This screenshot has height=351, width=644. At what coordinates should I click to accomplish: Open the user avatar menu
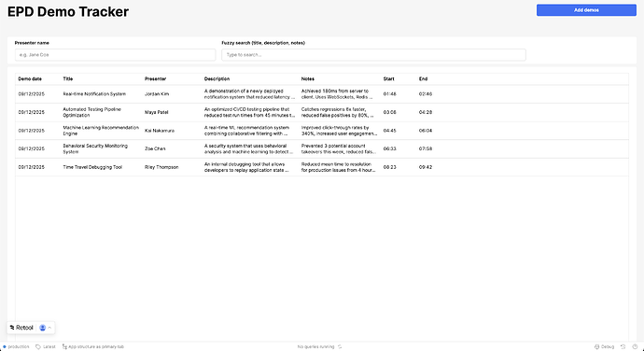[42, 328]
